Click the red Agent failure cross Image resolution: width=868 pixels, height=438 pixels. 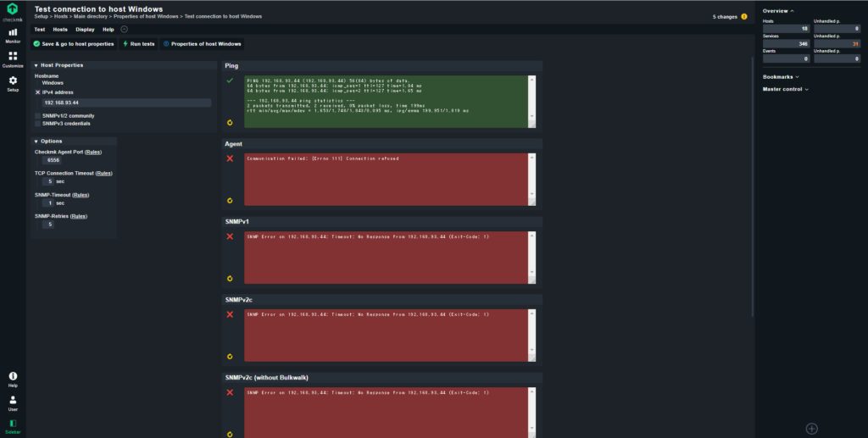click(230, 158)
